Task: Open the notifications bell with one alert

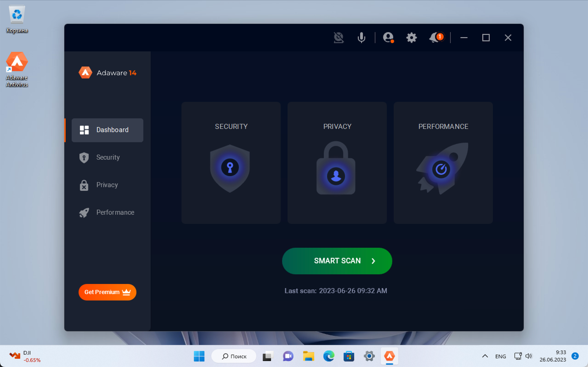Action: 436,38
